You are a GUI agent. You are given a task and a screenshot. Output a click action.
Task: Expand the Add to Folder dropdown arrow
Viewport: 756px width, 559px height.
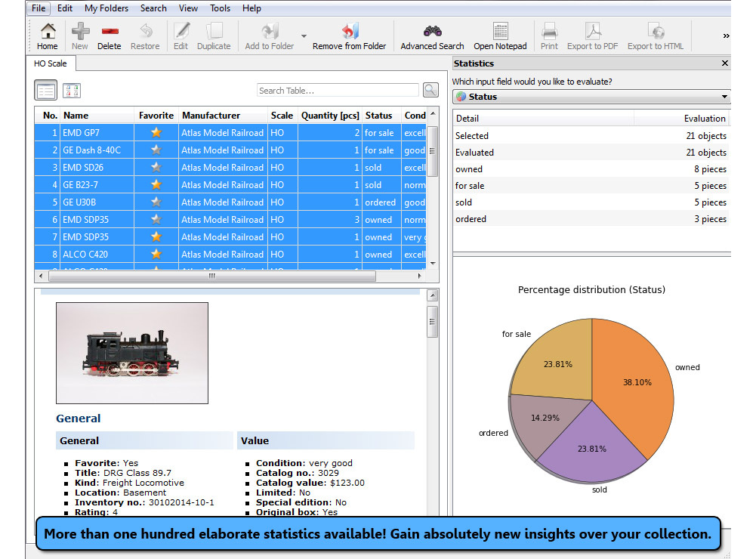pos(304,36)
